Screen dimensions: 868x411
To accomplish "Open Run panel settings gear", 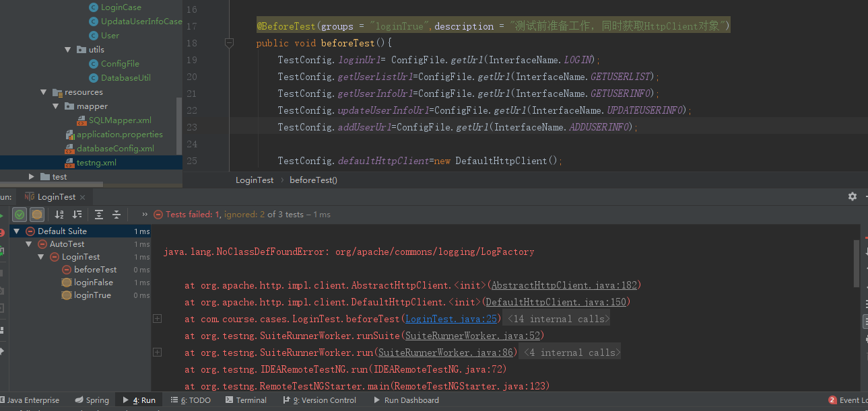I will (x=853, y=196).
